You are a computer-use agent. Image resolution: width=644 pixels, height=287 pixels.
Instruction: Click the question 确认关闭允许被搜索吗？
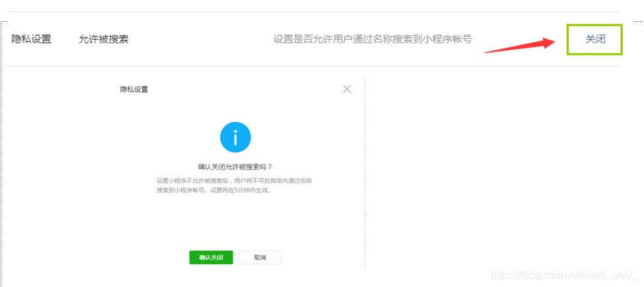pyautogui.click(x=235, y=167)
